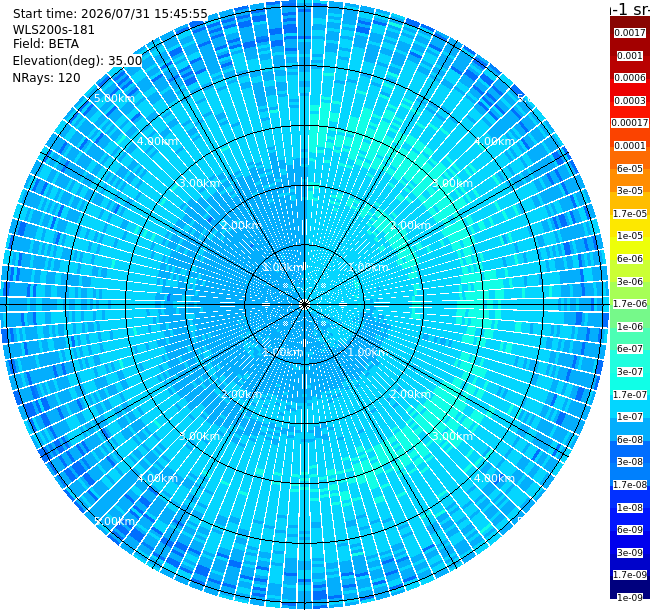Click the 1.7e-06 green colorbar label
Screen dimensions: 650x610
(x=630, y=304)
